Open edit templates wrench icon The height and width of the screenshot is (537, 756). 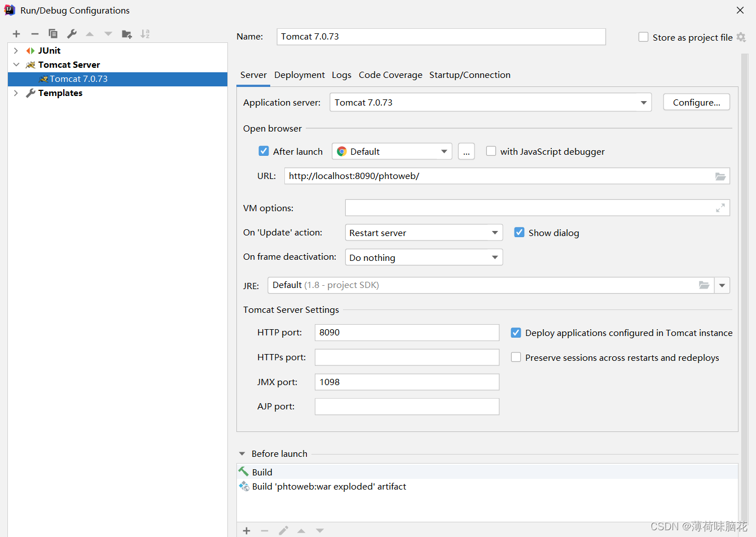(x=72, y=34)
